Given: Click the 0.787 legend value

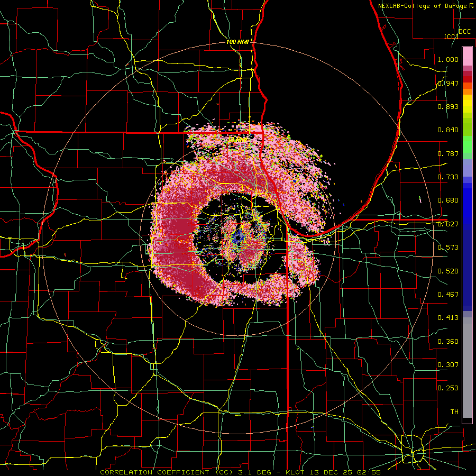Looking at the screenshot, I should point(448,153).
